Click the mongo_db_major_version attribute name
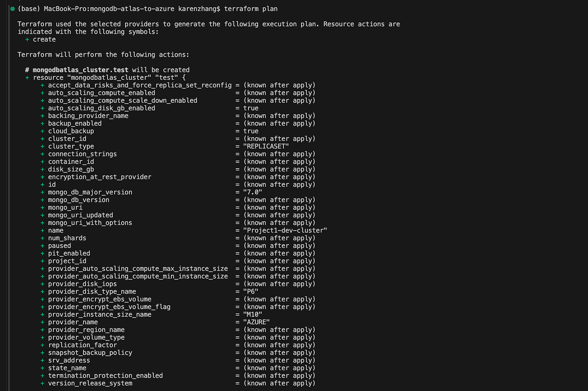Screen dimensions: 588x391 [x=90, y=192]
